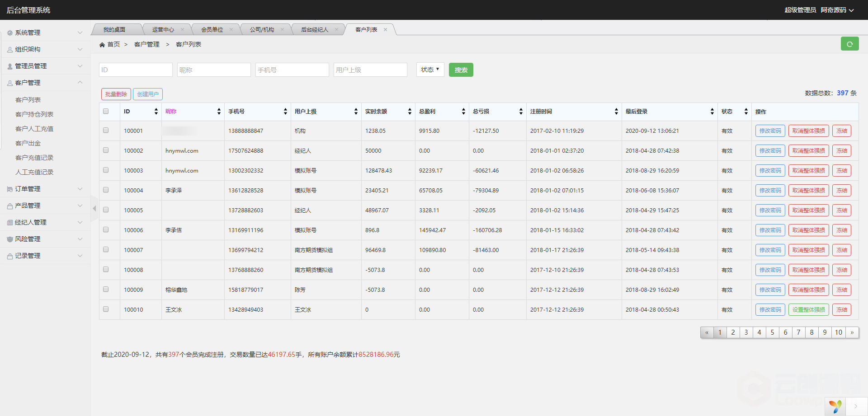Check the row checkbox for ID 100004
The width and height of the screenshot is (868, 416).
click(106, 190)
